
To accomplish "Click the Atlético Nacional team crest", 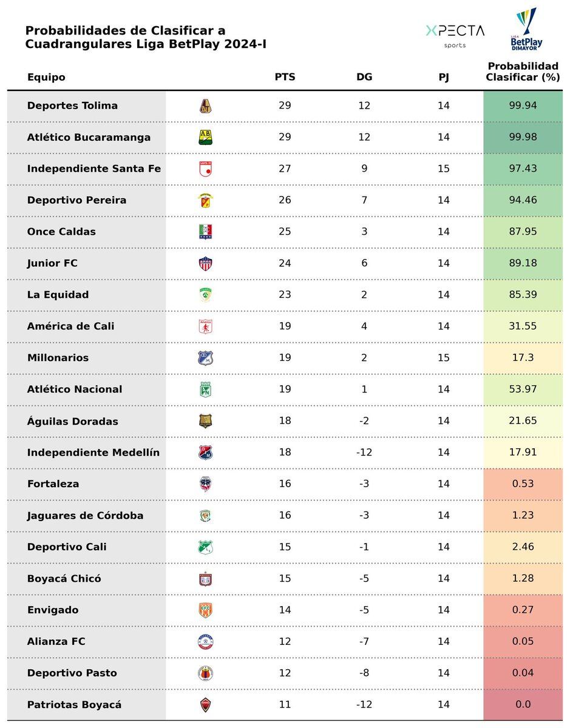I will [x=206, y=389].
